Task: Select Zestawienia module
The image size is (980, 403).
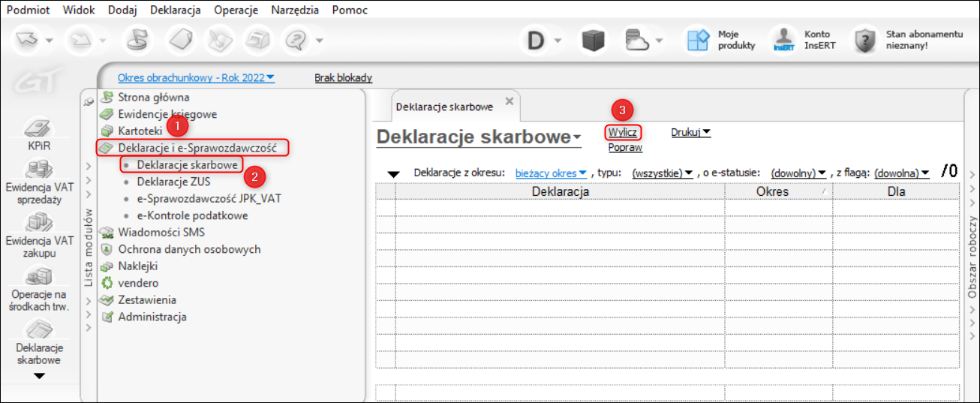Action: tap(147, 299)
